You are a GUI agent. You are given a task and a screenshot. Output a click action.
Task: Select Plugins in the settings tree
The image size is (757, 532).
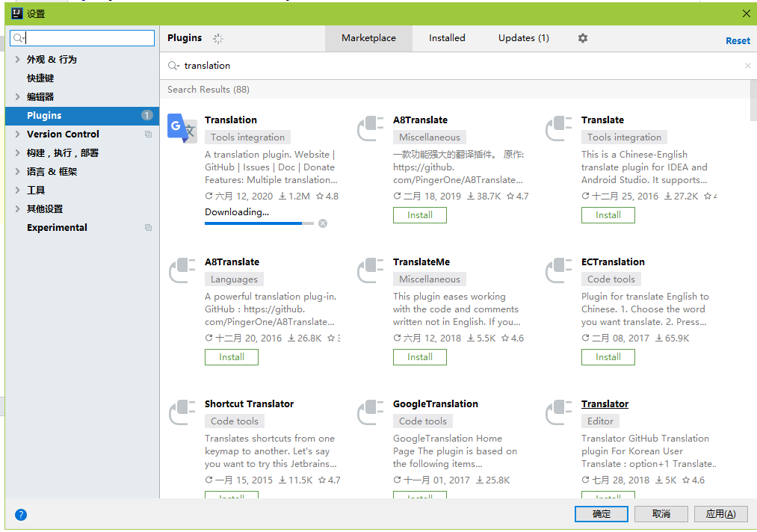pyautogui.click(x=82, y=115)
